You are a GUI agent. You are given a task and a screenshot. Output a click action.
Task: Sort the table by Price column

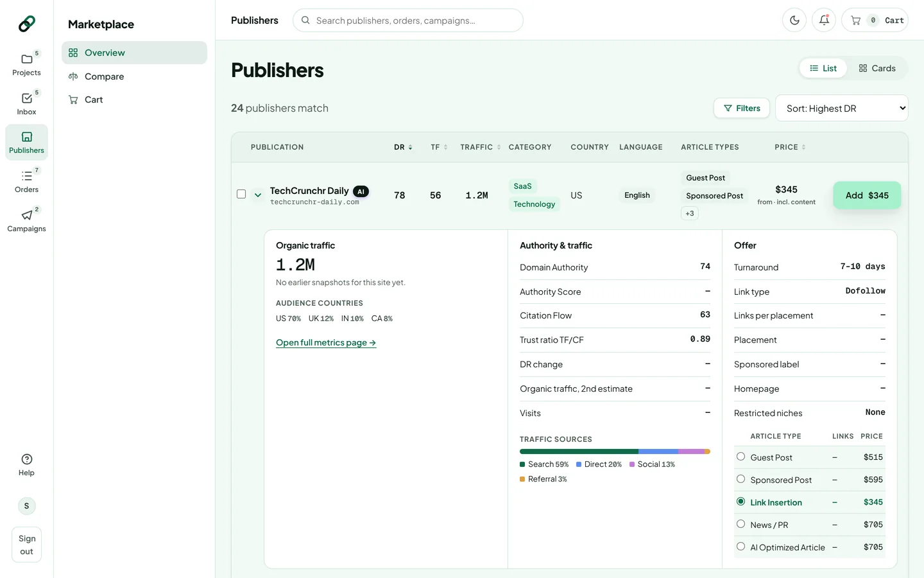(x=790, y=147)
